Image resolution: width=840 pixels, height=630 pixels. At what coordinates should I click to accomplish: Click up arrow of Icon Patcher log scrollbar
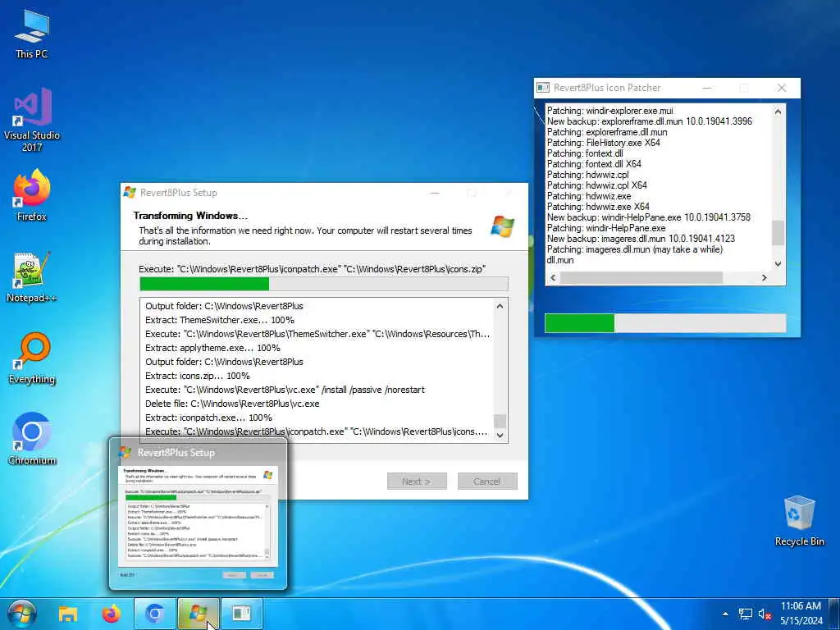pos(778,112)
